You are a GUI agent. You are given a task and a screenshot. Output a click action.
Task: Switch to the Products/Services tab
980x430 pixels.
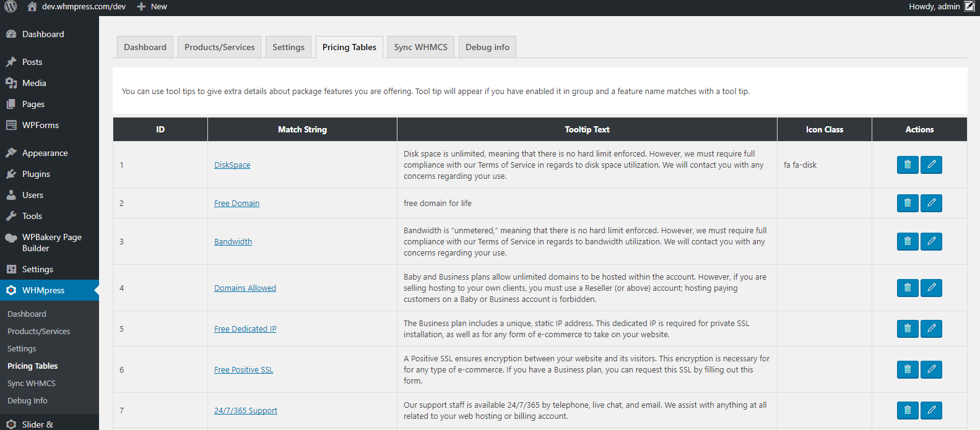219,47
